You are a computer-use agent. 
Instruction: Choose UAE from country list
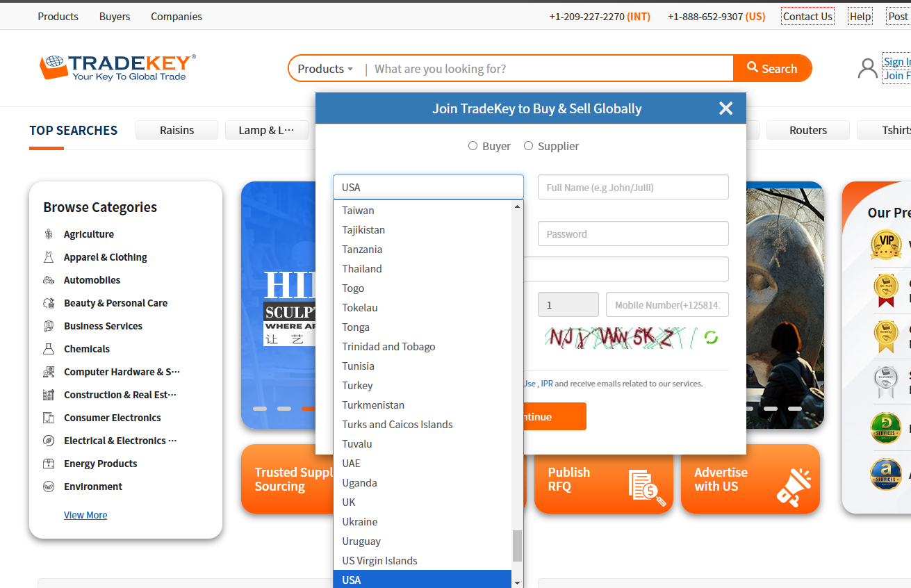422,464
